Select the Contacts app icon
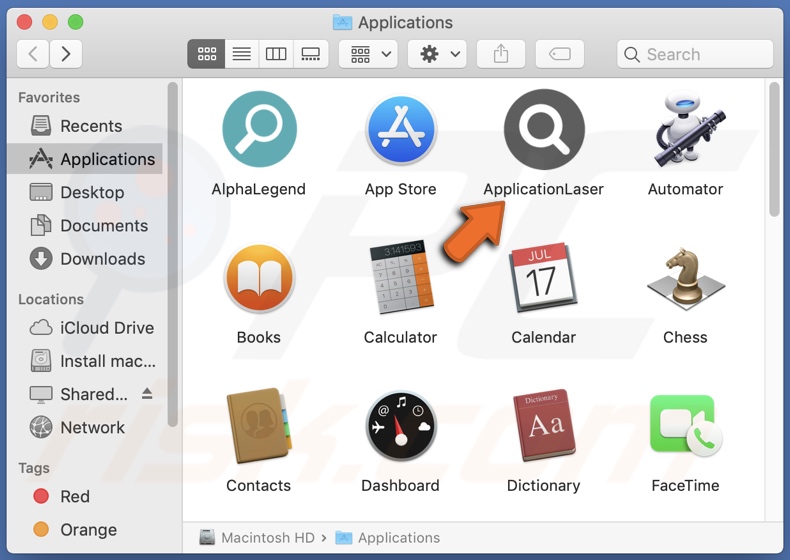The height and width of the screenshot is (560, 790). pyautogui.click(x=259, y=425)
